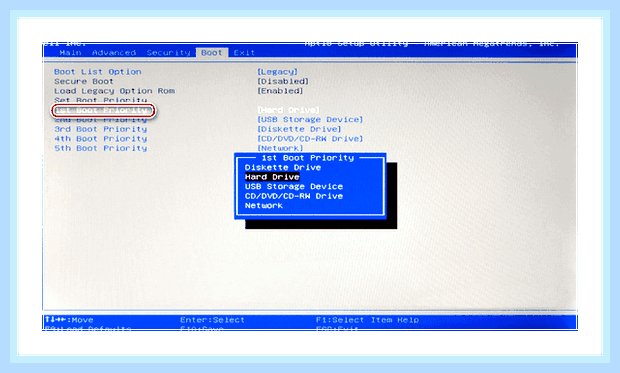Image resolution: width=620 pixels, height=373 pixels.
Task: Select the Secure Boot setting
Action: click(84, 81)
